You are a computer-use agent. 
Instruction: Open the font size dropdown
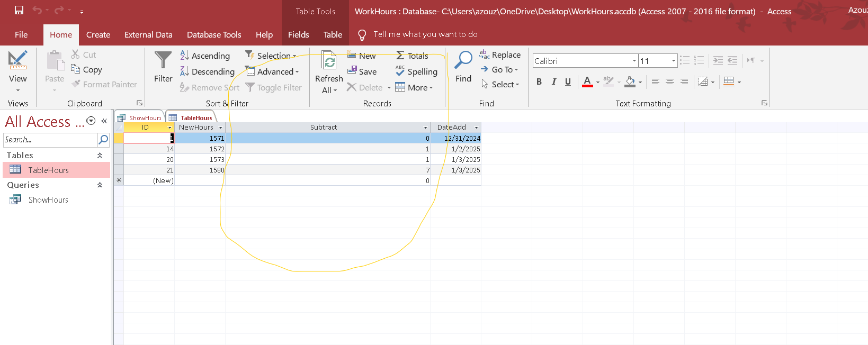click(673, 61)
